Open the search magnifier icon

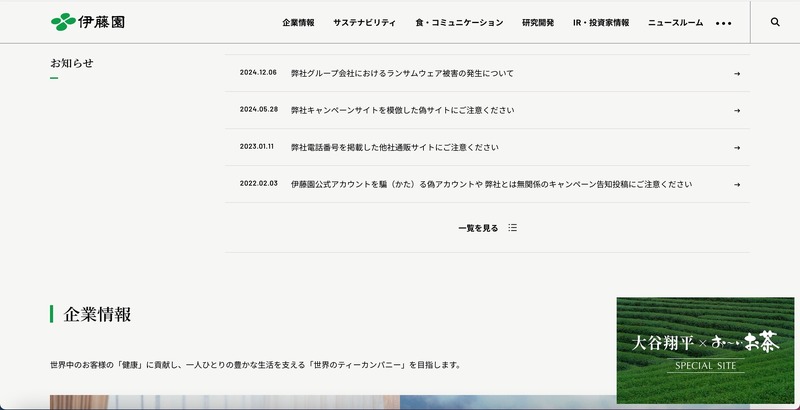click(775, 22)
